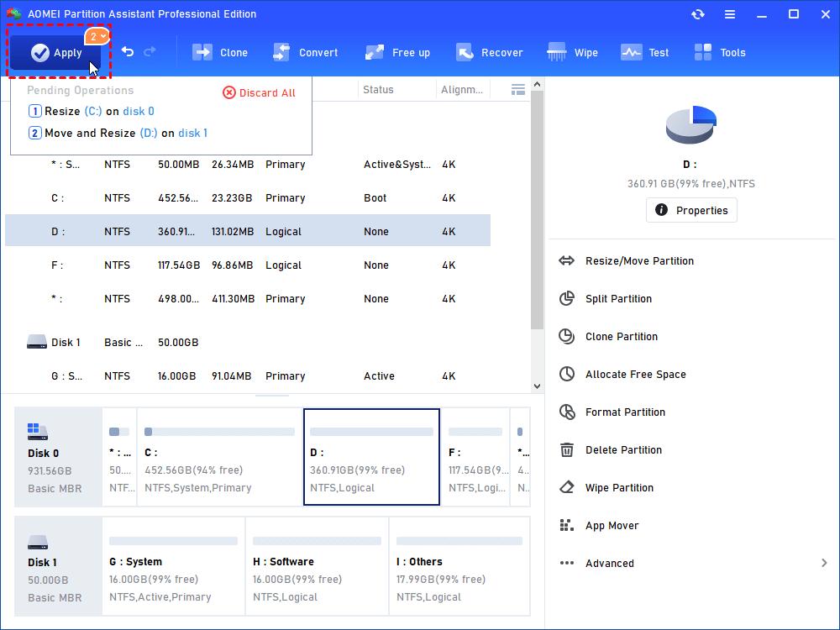The width and height of the screenshot is (840, 630).
Task: Open the hamburger menu in title bar
Action: point(730,14)
